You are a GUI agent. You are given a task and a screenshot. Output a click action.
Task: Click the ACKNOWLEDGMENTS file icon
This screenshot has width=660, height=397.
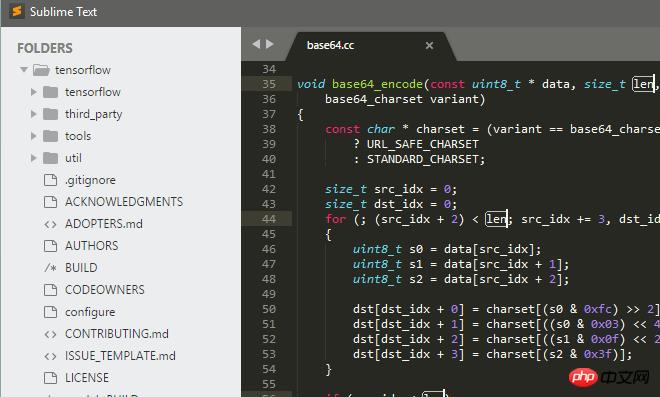(51, 202)
